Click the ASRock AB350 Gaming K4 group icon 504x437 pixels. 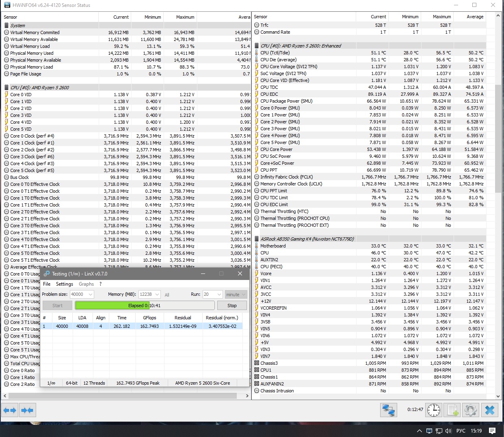[x=257, y=239]
